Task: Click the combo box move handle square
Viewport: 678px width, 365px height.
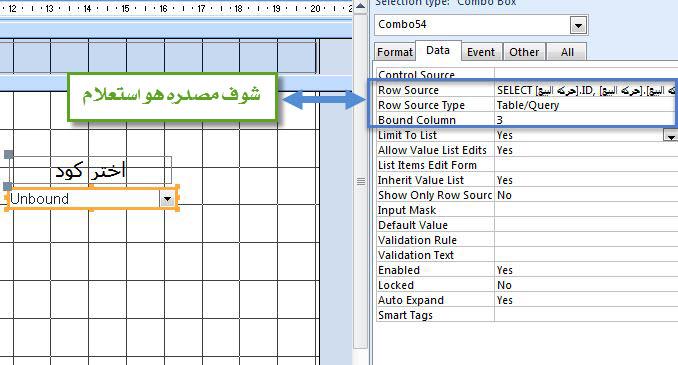Action: tap(8, 186)
